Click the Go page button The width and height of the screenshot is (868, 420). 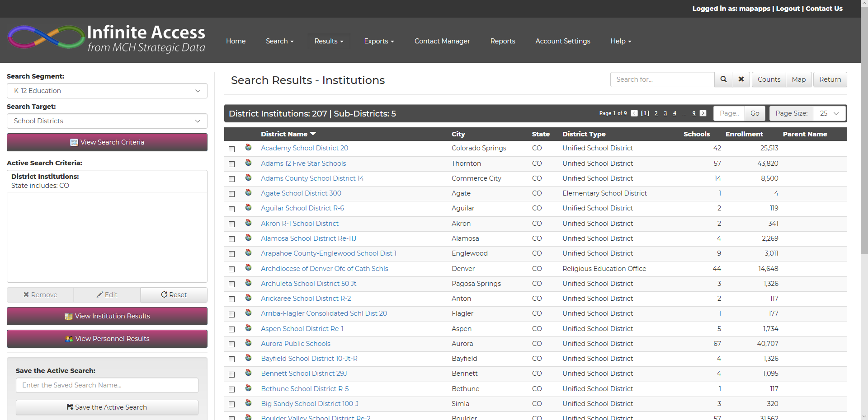coord(755,113)
